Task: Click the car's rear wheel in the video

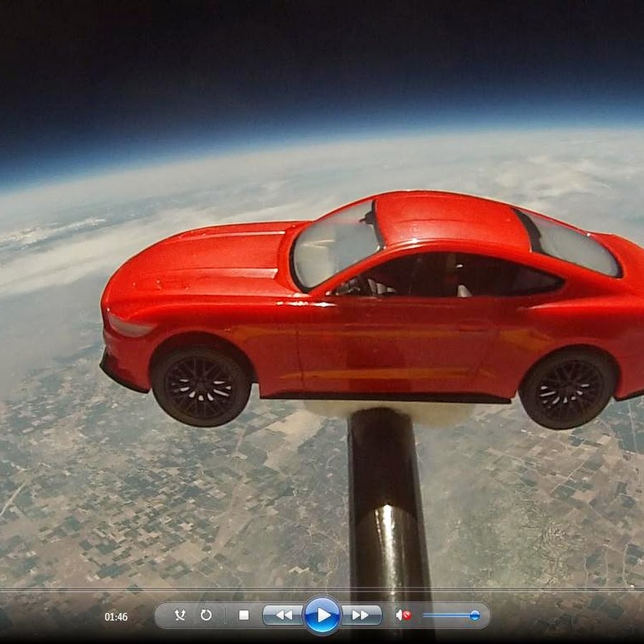Action: pos(568,389)
